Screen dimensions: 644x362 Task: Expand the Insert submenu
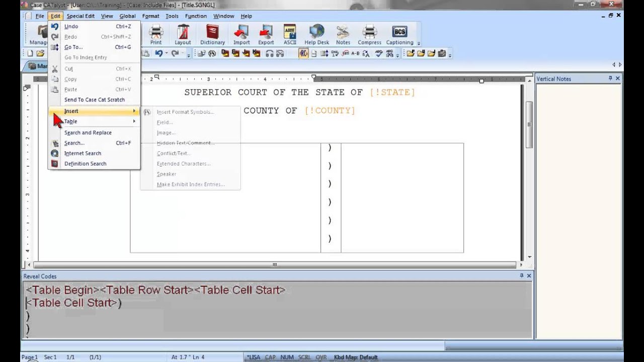94,111
